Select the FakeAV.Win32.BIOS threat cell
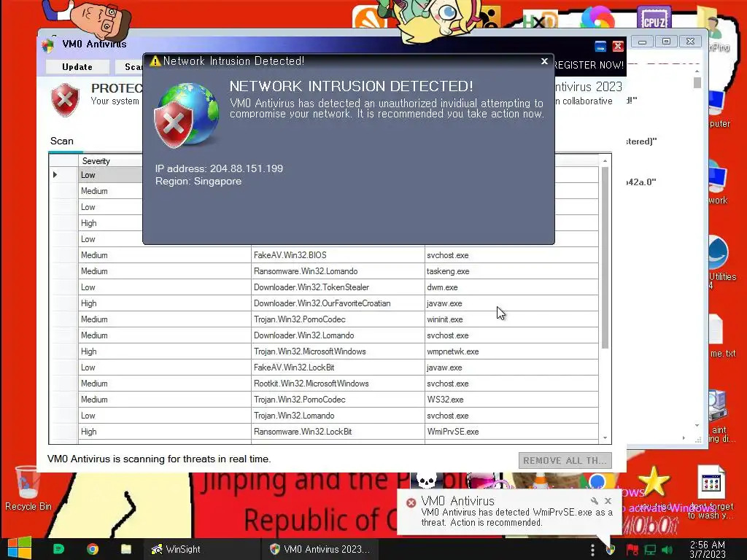This screenshot has width=747, height=560. coord(338,255)
